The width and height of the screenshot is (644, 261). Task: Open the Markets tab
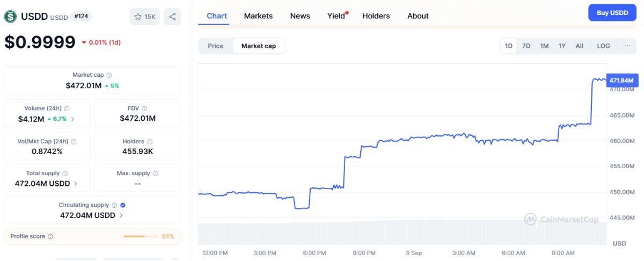point(258,16)
